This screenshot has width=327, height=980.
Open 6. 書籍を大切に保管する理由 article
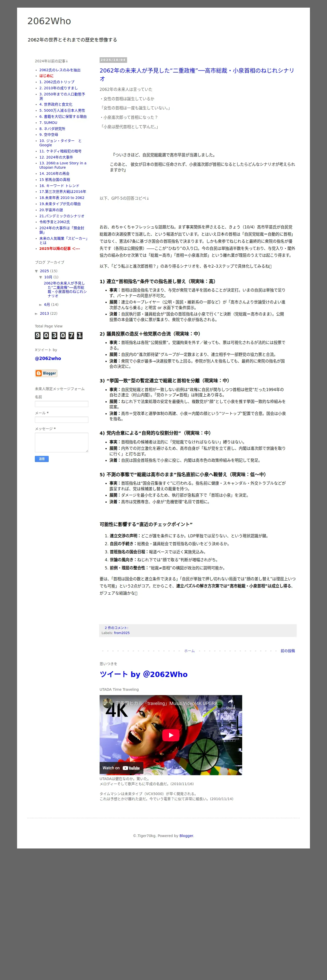(x=63, y=117)
